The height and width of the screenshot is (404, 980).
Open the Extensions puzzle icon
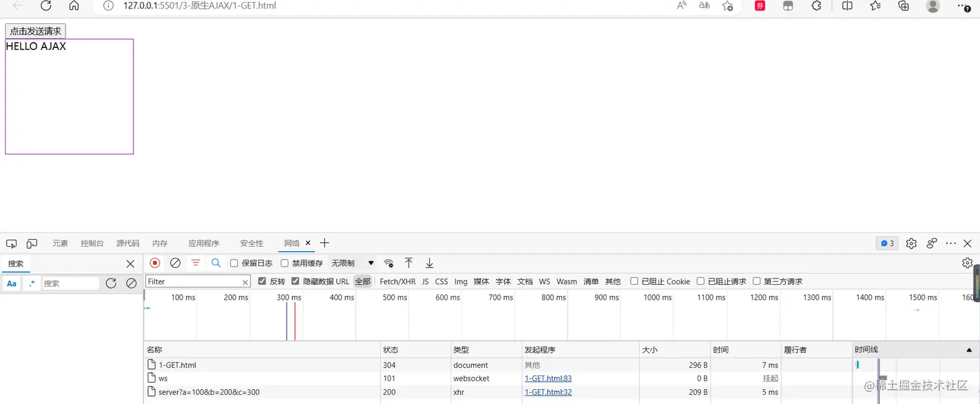tap(817, 6)
